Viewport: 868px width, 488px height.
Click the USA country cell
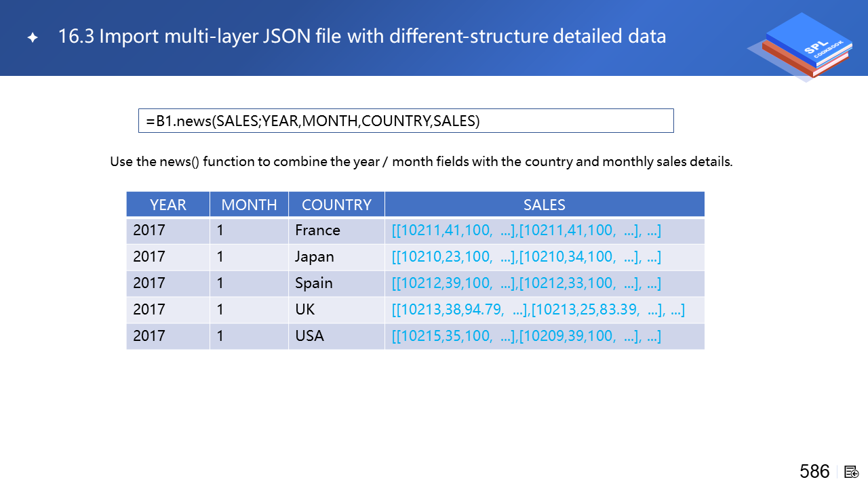[309, 336]
